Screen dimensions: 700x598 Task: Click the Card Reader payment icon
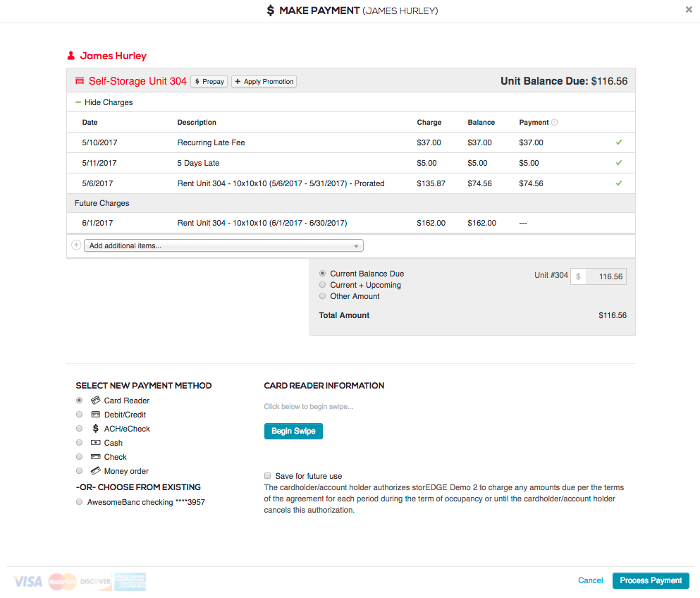pos(95,400)
